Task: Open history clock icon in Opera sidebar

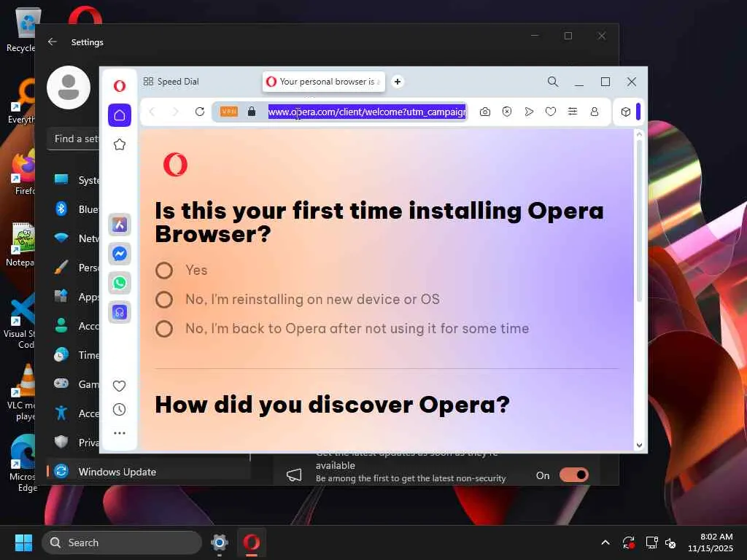Action: (x=119, y=410)
